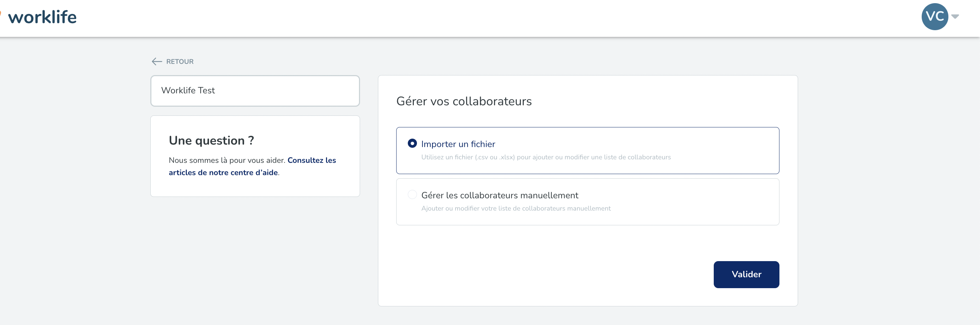Click the "Gérer vos collaborateurs" heading
Viewport: 980px width, 325px height.
click(x=464, y=101)
